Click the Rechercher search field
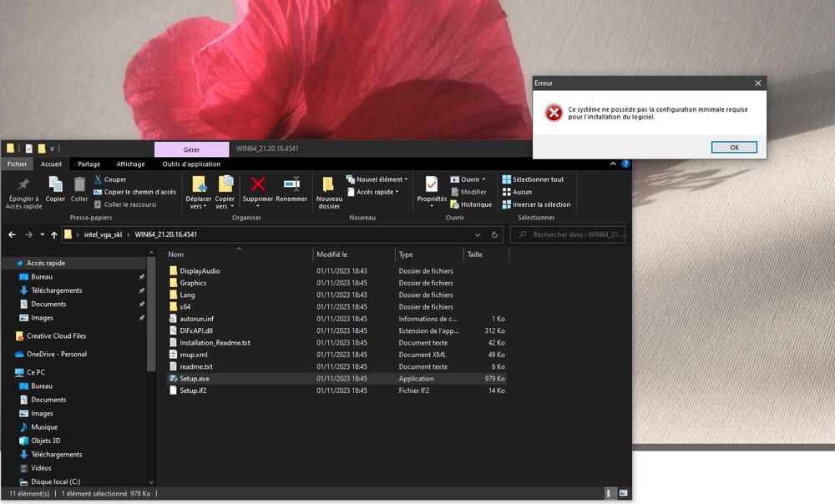Screen dimensions: 835x504 pos(576,235)
